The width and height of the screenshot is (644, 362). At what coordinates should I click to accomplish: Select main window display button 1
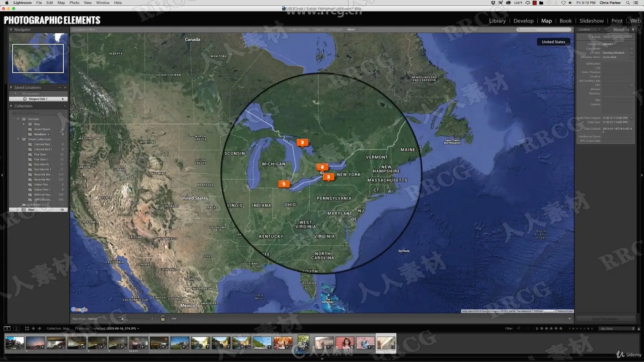(7, 328)
